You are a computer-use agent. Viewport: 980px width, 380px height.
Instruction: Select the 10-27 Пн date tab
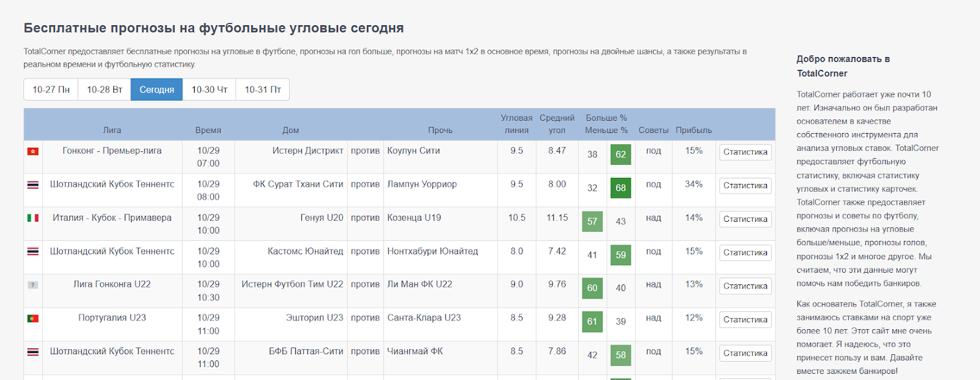[51, 89]
